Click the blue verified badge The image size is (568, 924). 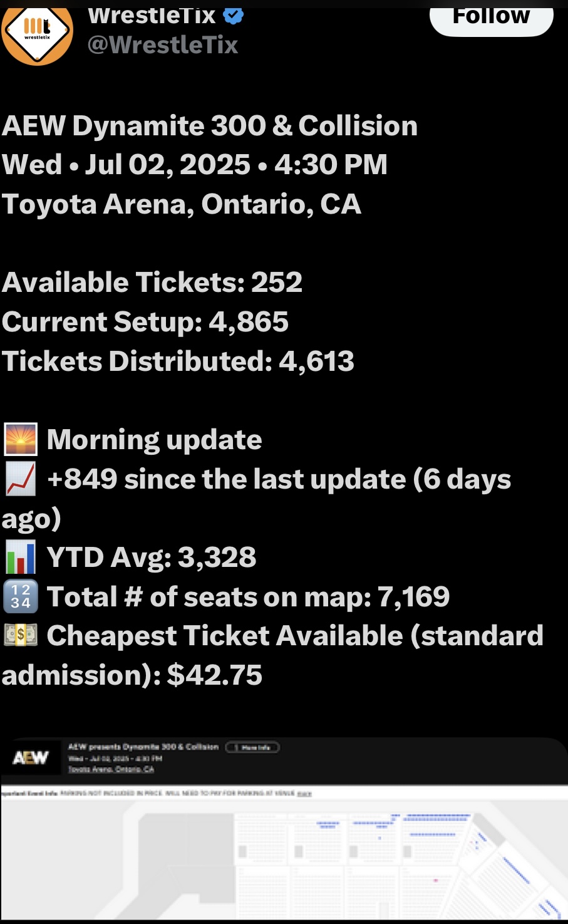(x=234, y=15)
